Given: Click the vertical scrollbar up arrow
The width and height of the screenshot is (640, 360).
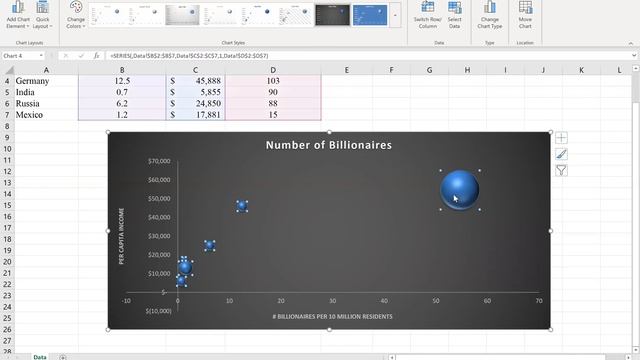Looking at the screenshot, I should [x=636, y=68].
